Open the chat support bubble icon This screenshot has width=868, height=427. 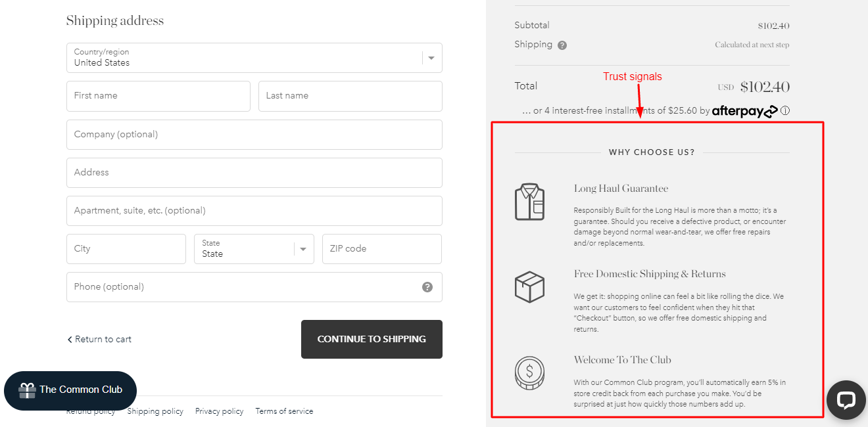tap(846, 399)
